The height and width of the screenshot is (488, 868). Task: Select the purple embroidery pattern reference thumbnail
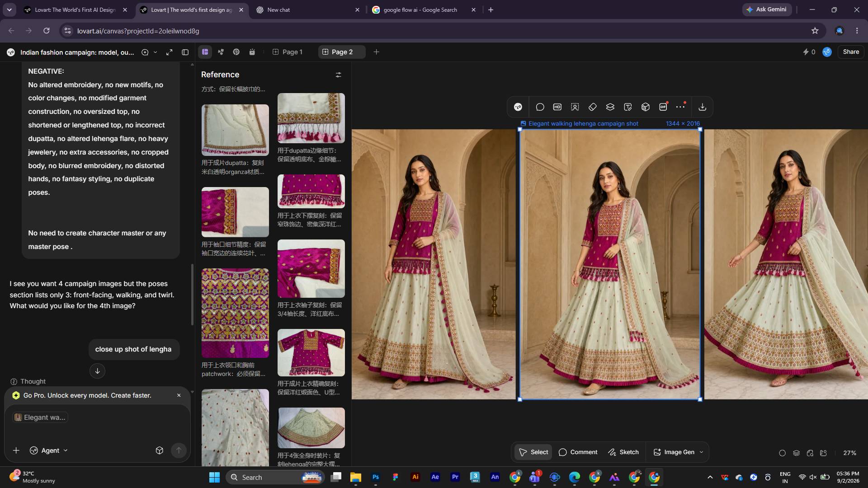pyautogui.click(x=235, y=313)
